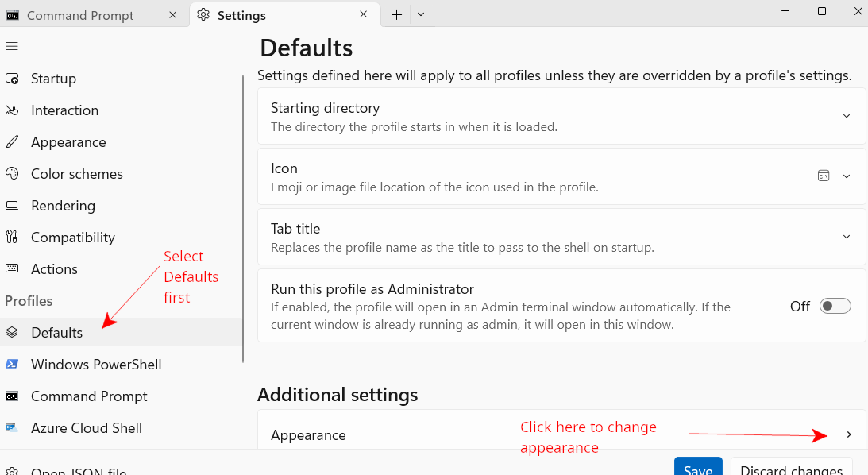Viewport: 868px width, 475px height.
Task: Save the current settings
Action: (697, 469)
